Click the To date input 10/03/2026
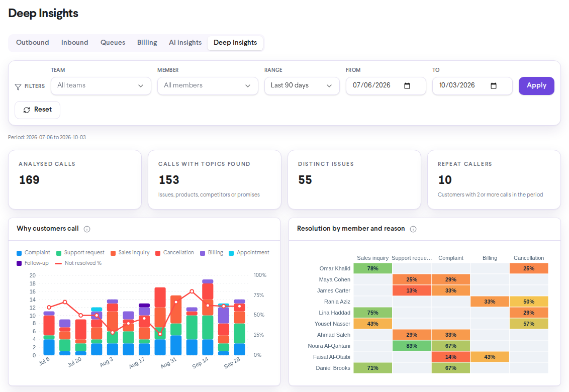Viewport: 569px width, 392px height. click(472, 85)
